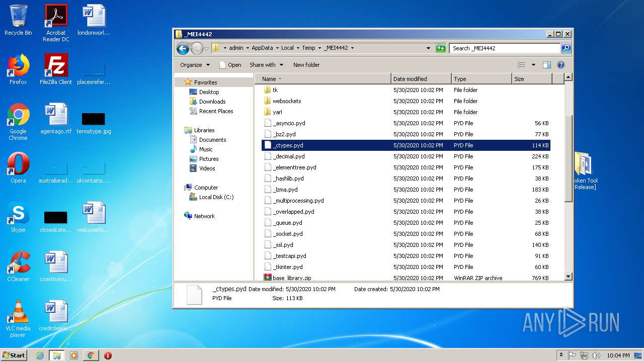Focus the Search _MEI4442 field
644x362 pixels.
(x=505, y=48)
